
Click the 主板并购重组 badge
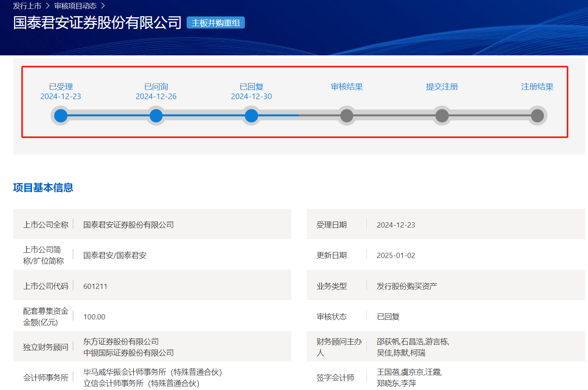(216, 23)
